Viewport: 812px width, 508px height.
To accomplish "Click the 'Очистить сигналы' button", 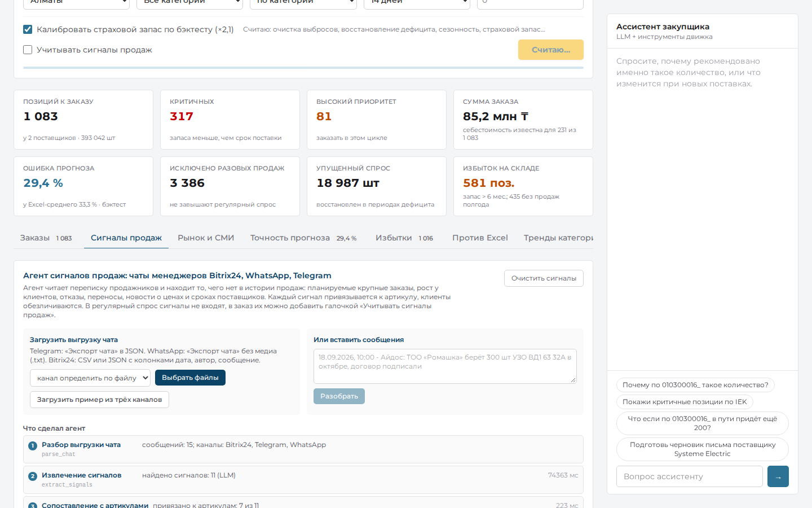I will pos(544,278).
